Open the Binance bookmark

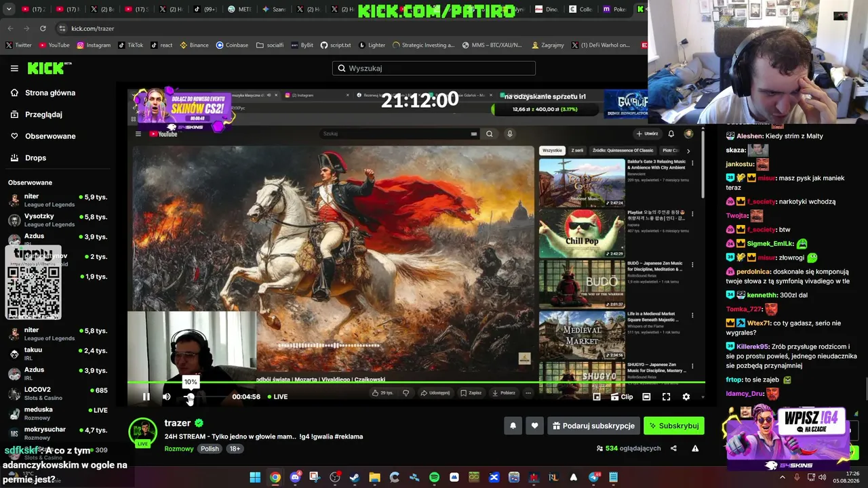click(194, 45)
